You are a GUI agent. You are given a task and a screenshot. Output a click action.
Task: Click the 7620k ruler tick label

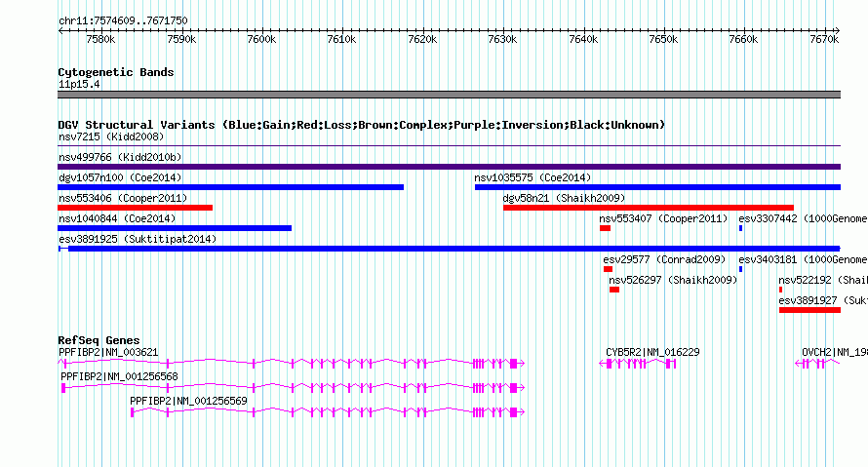tap(422, 39)
